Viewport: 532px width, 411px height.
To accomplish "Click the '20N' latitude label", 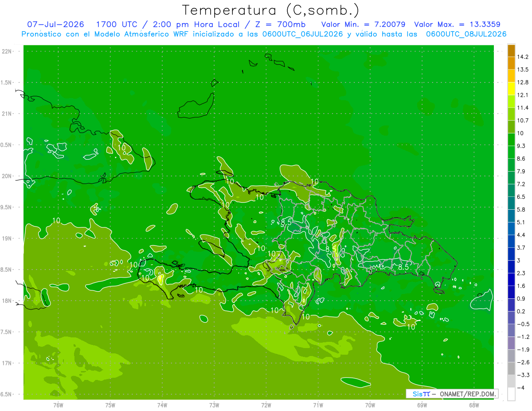I will [x=7, y=176].
